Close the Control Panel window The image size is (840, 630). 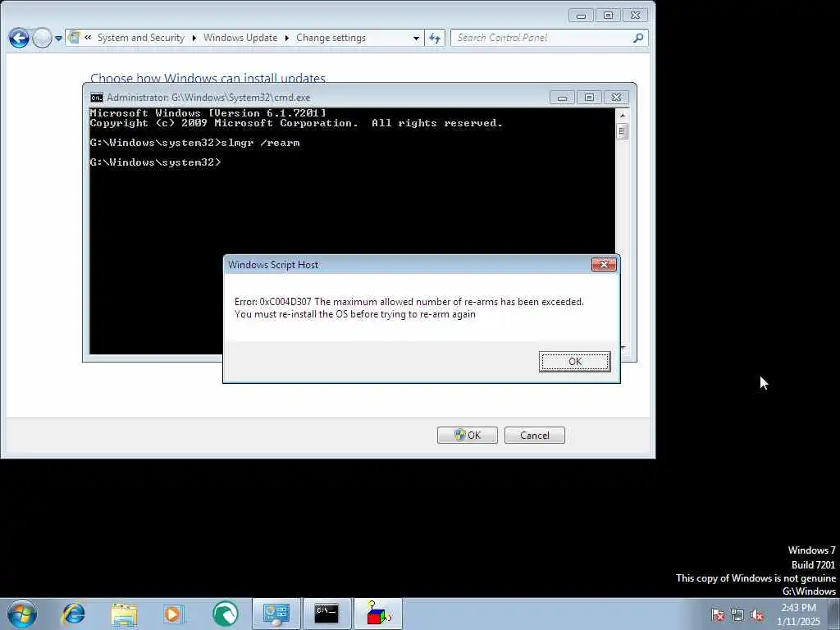coord(635,16)
